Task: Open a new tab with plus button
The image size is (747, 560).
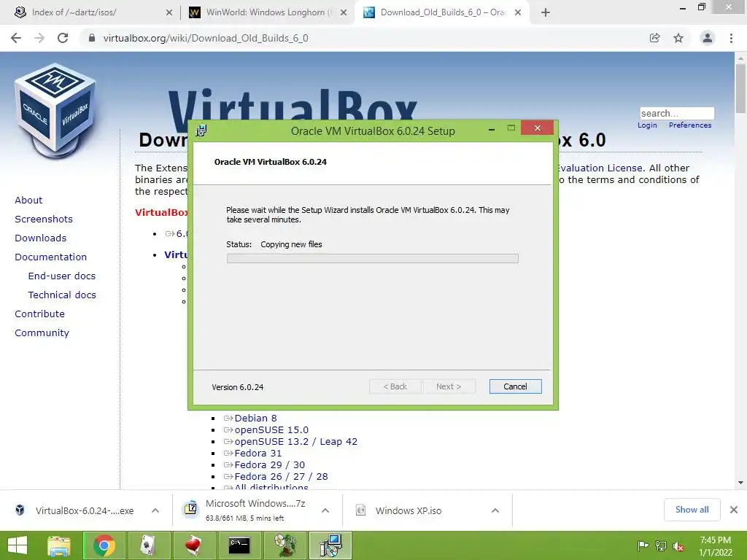Action: click(x=546, y=13)
